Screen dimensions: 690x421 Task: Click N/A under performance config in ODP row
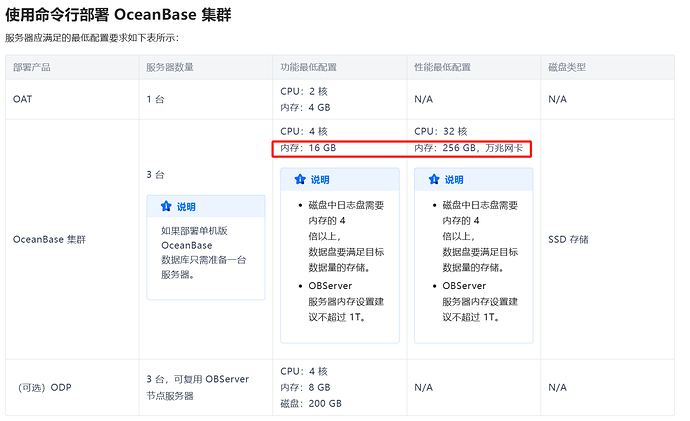click(x=423, y=388)
